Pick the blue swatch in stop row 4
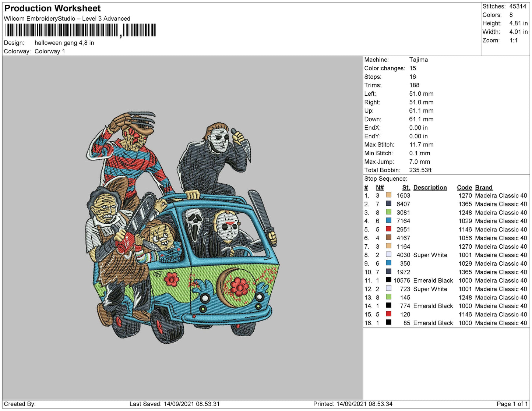Screen dimensions: 532x411 pos(389,220)
